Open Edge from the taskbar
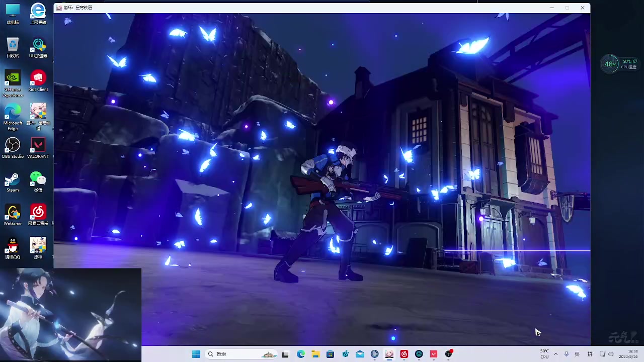Screen dimensions: 644x362 [x=300, y=354]
